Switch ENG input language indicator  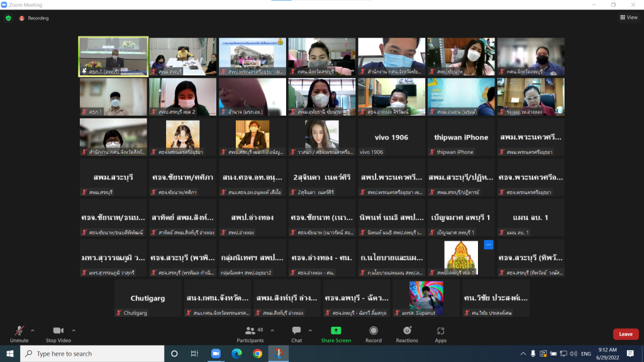click(x=586, y=353)
